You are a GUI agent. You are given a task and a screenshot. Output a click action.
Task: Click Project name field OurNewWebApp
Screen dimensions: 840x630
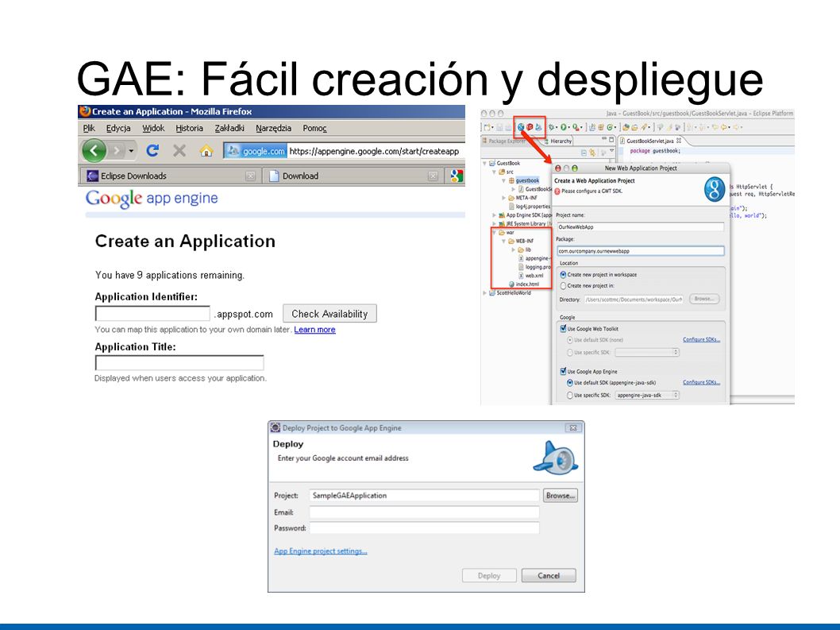click(x=640, y=226)
